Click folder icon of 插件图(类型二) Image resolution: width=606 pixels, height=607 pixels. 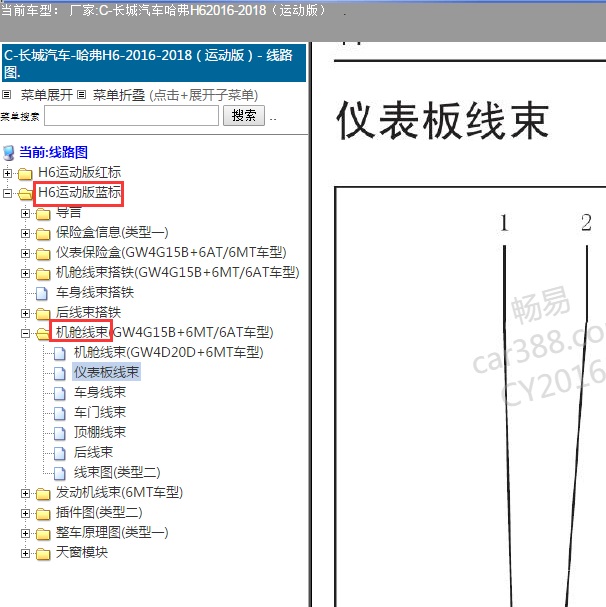[43, 514]
